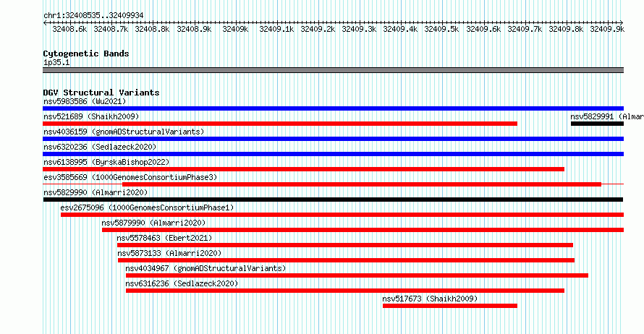Open nsv4034967 (gnomADStructuralVariants) label

pyautogui.click(x=206, y=268)
